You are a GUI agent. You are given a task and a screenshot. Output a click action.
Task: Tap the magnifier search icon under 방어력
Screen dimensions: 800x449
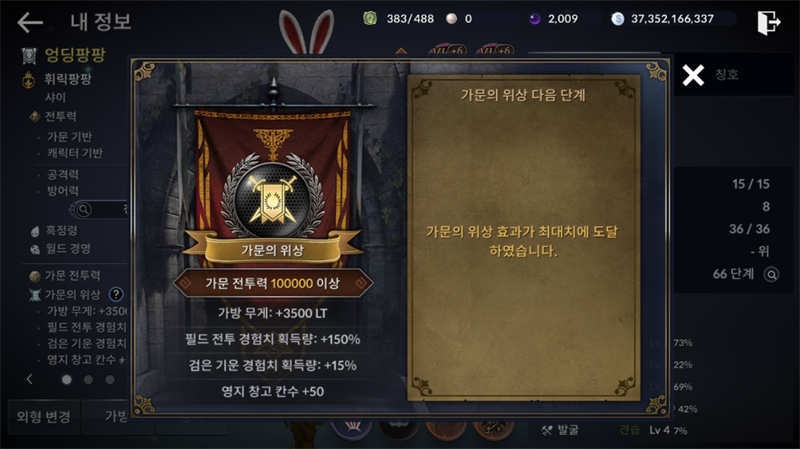click(84, 209)
